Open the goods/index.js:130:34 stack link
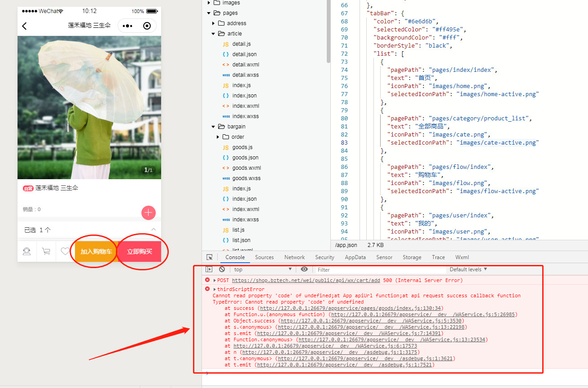The width and height of the screenshot is (588, 388). pyautogui.click(x=351, y=308)
